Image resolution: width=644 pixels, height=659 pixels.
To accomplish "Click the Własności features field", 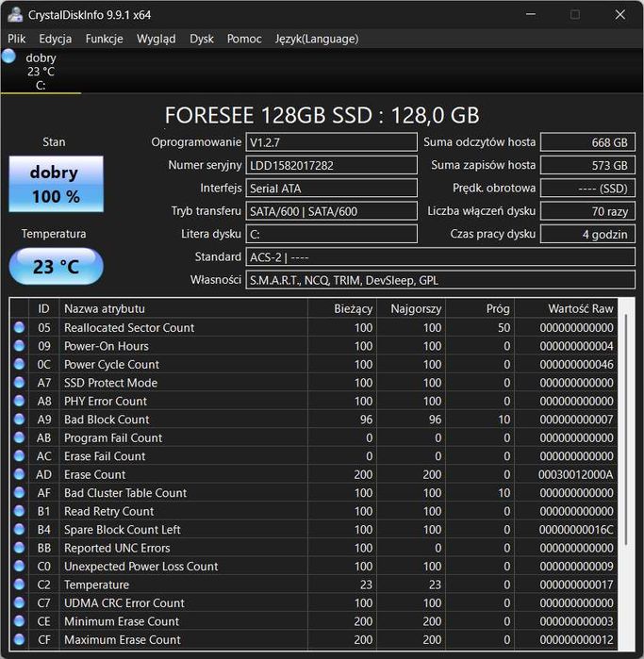I will [440, 280].
